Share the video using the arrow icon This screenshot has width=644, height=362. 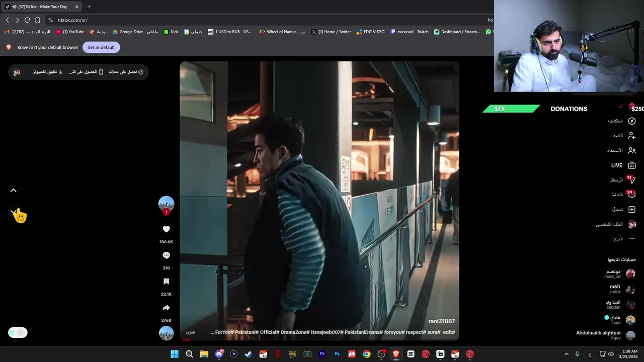[166, 308]
